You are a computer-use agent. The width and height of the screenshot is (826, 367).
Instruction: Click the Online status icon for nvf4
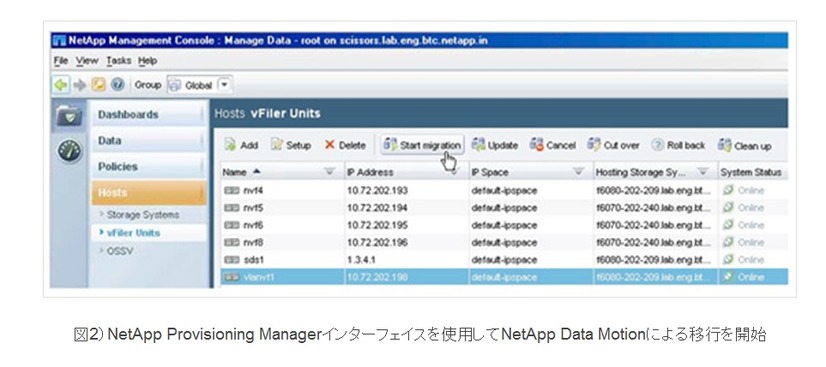point(729,190)
